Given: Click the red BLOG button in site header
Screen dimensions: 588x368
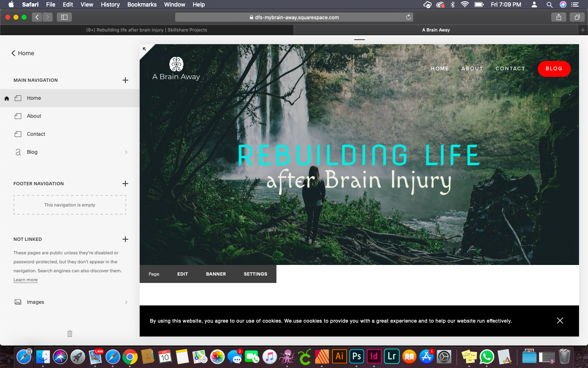Looking at the screenshot, I should click(x=554, y=69).
